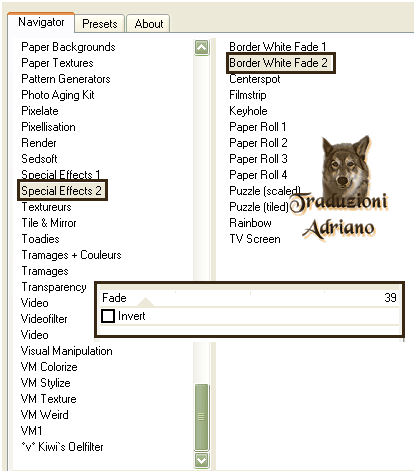Viewport: 416px width, 473px height.
Task: Choose Border White Fade 2 effect
Action: [279, 63]
